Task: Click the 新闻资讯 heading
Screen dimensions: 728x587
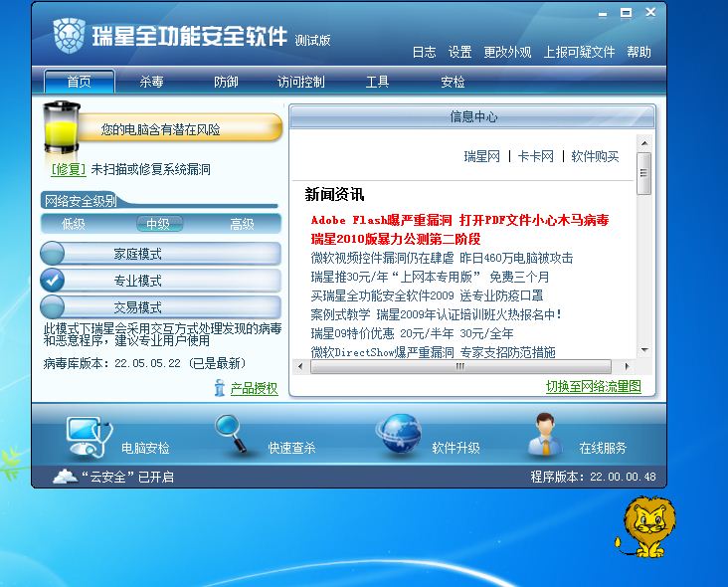Action: [334, 194]
